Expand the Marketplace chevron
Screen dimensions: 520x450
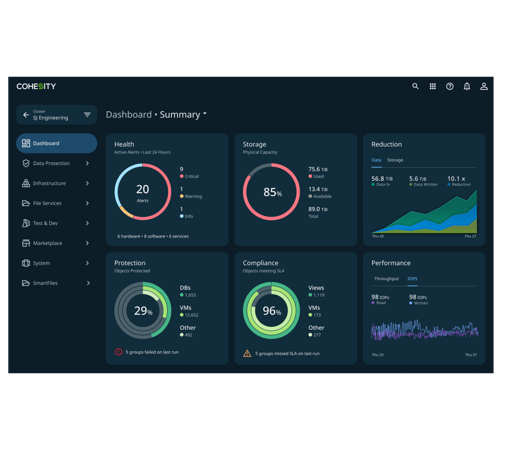(87, 243)
